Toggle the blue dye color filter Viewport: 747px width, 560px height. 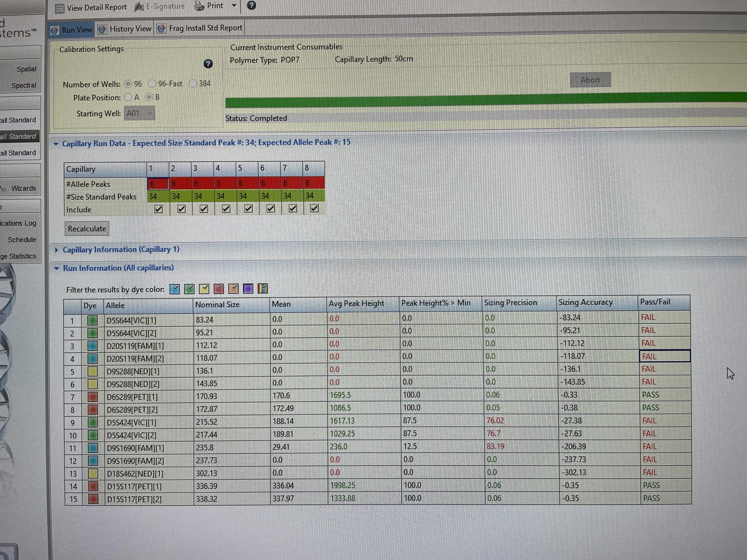175,289
